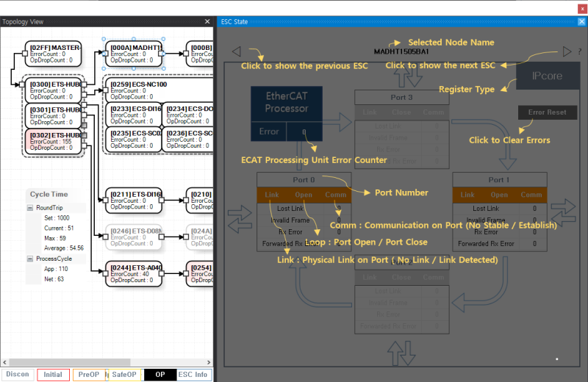
Task: Select the Initial state legend
Action: pos(53,375)
